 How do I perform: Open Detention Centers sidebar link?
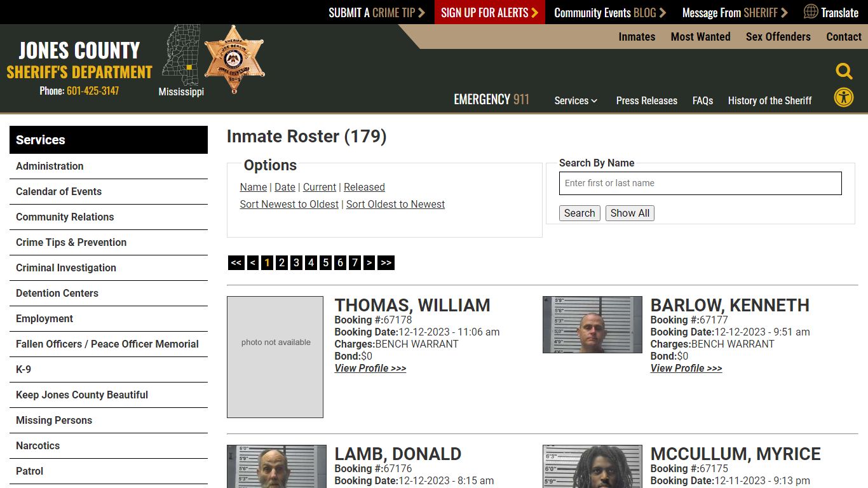[x=109, y=294]
